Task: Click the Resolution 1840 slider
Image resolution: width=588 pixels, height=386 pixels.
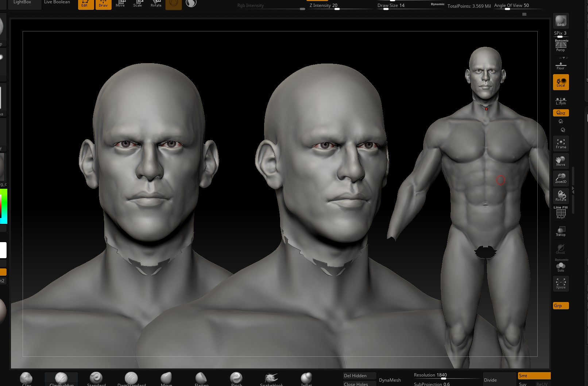Action: 444,378
